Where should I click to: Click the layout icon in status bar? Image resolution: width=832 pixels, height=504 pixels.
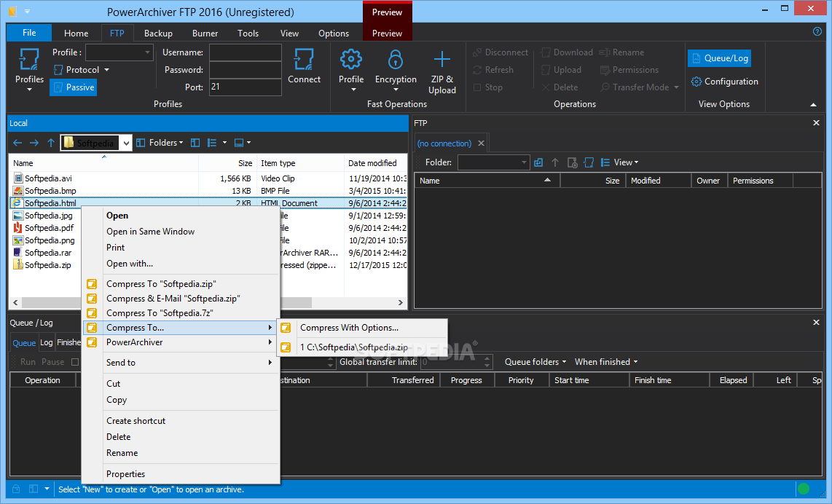34,489
